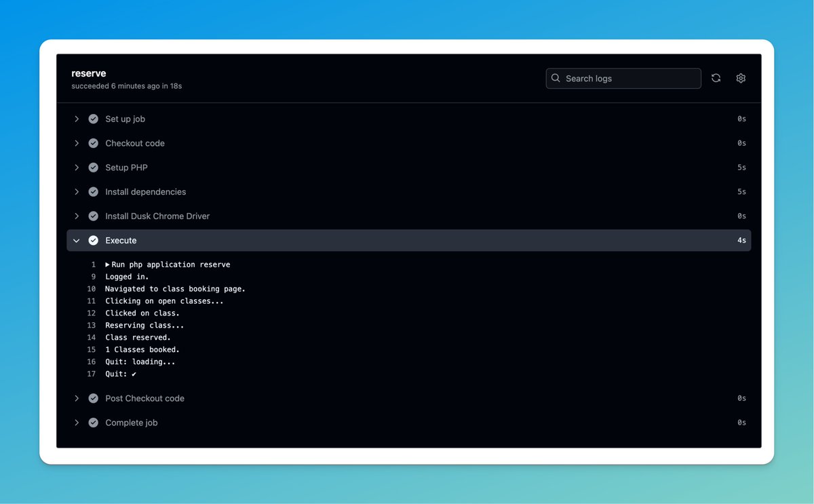Image resolution: width=814 pixels, height=504 pixels.
Task: Collapse the Execute step chevron
Action: (x=77, y=240)
